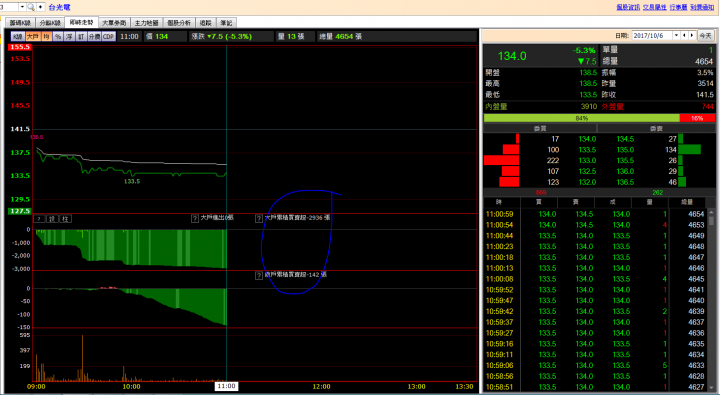The width and height of the screenshot is (720, 395).
Task: Click the red bid bar beside 222
Action: pyautogui.click(x=501, y=160)
